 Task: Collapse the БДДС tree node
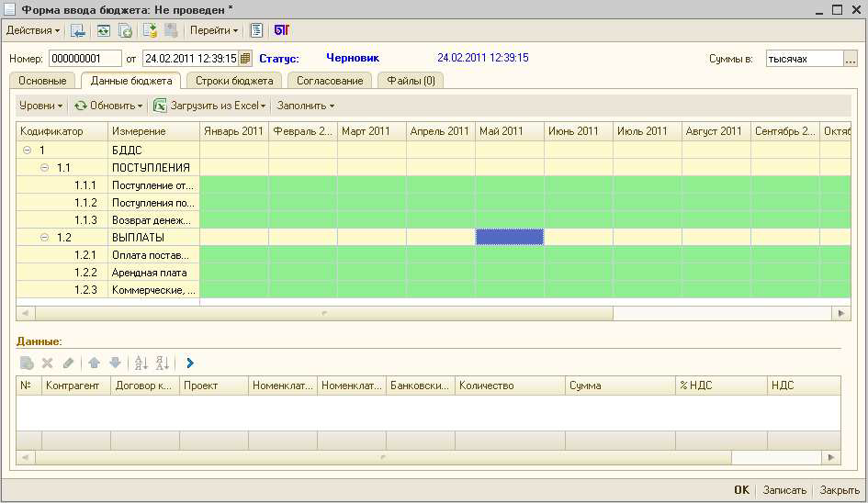click(27, 150)
